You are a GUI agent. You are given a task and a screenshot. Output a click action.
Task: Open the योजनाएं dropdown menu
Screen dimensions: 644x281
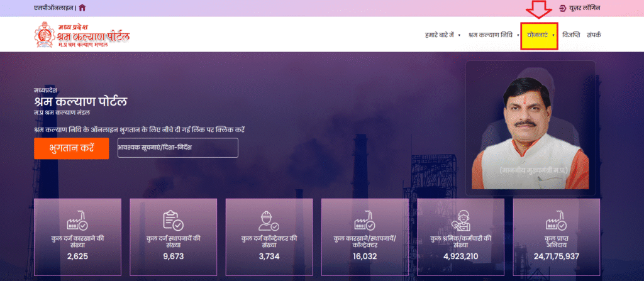[x=539, y=36]
